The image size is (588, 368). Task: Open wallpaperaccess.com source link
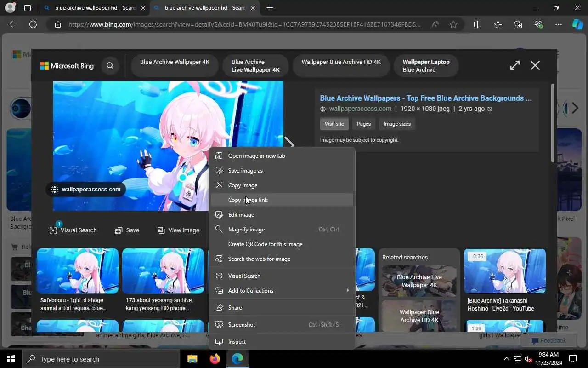(x=360, y=109)
